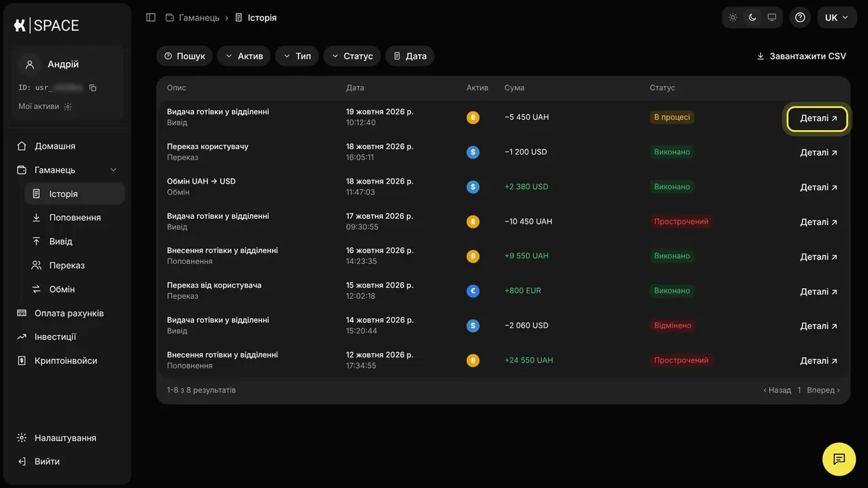The height and width of the screenshot is (488, 868).
Task: Open the Дата date filter
Action: [x=410, y=56]
